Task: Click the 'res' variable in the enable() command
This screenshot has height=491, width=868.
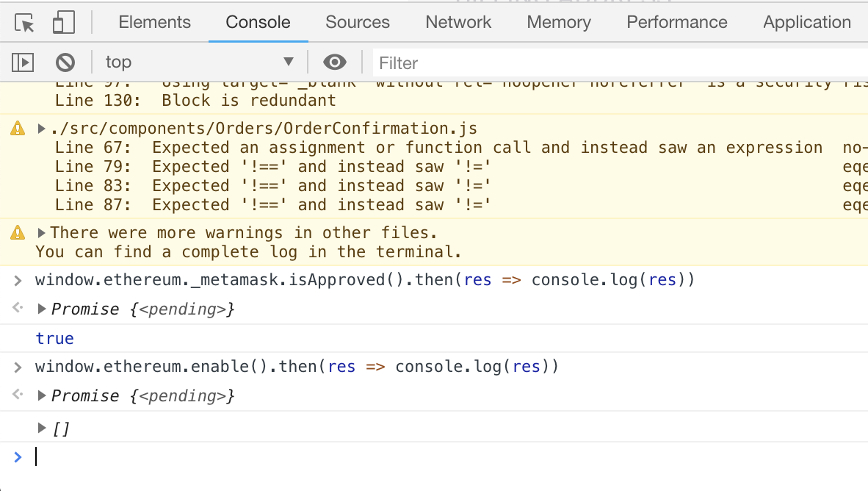Action: [x=341, y=366]
